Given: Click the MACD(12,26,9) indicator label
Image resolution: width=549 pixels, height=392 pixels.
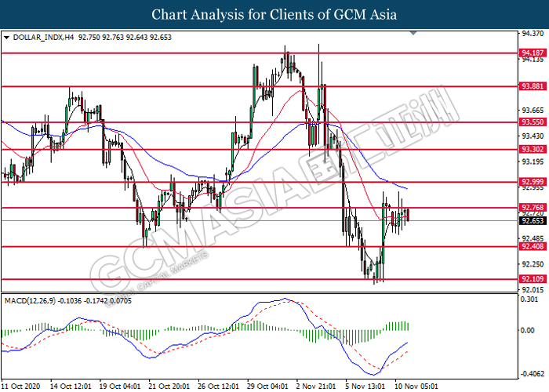Looking at the screenshot, I should [30, 301].
